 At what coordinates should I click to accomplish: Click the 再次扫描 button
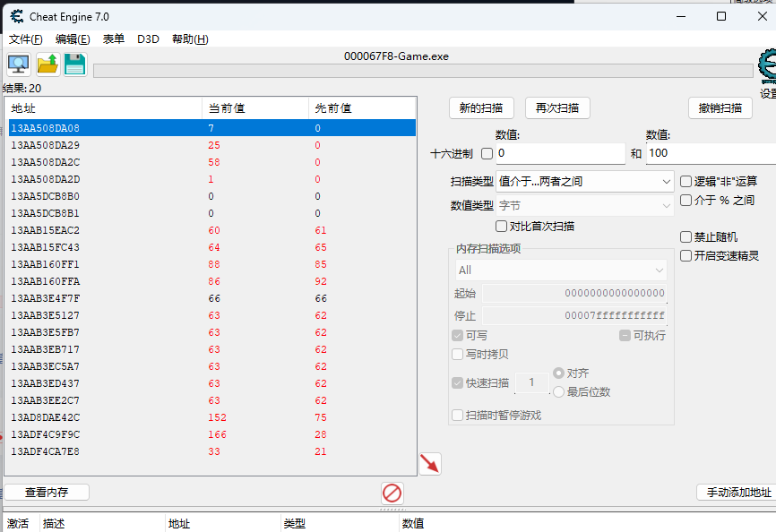tap(557, 108)
